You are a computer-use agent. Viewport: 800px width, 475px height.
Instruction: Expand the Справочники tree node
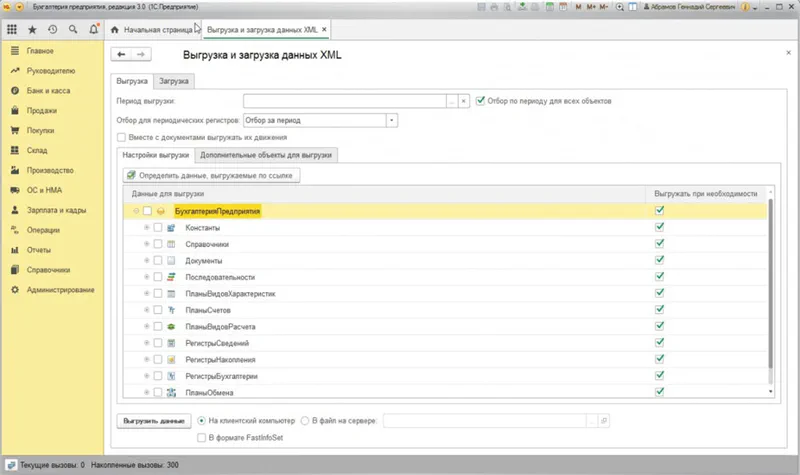point(147,244)
